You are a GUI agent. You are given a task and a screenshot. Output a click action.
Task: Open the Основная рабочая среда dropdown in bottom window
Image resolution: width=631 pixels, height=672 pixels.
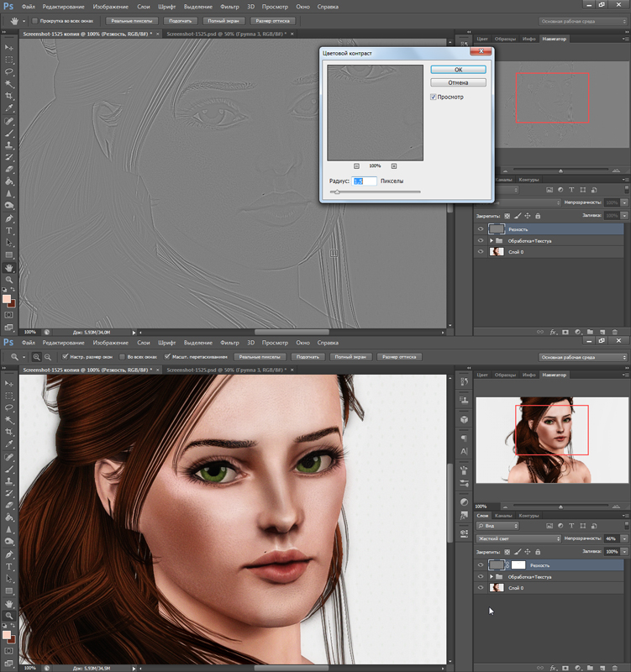point(582,357)
